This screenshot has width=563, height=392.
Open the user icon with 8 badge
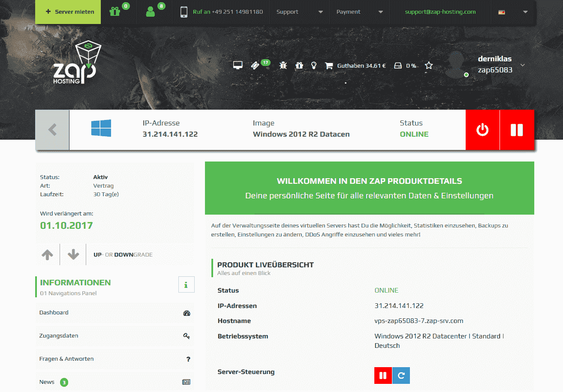pos(150,12)
